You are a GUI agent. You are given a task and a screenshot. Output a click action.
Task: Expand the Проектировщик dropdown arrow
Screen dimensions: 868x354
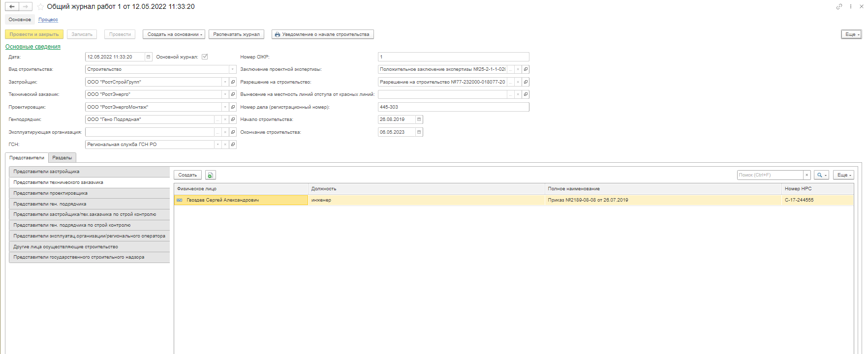[225, 107]
